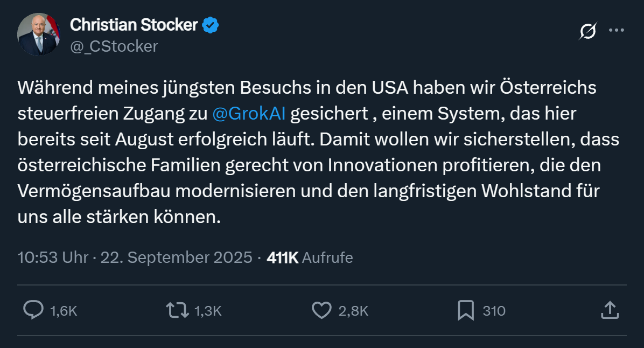Click the blue verified badge

210,25
